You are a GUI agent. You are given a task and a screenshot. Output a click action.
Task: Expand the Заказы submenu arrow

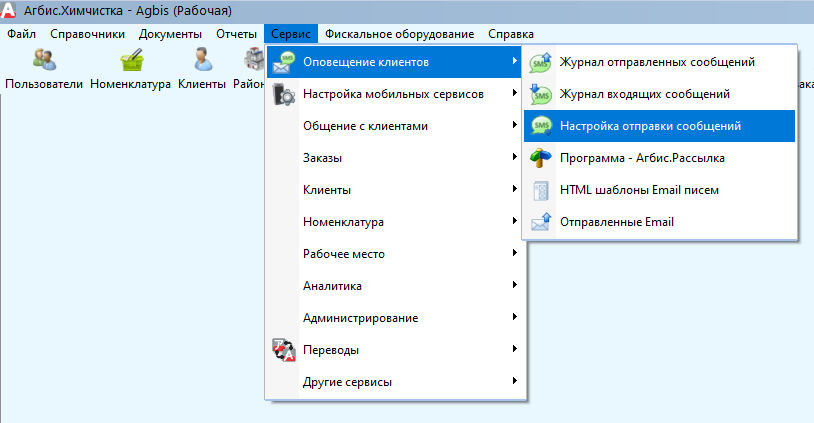coord(514,157)
